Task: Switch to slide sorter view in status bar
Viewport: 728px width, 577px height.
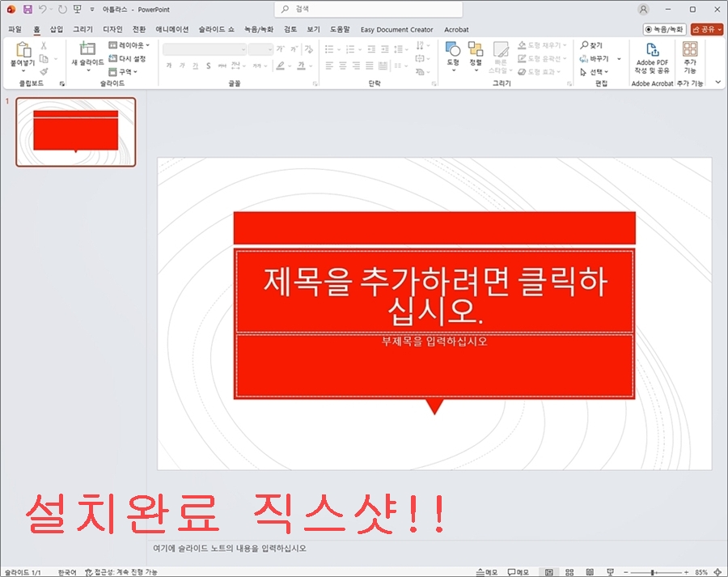Action: coord(570,571)
